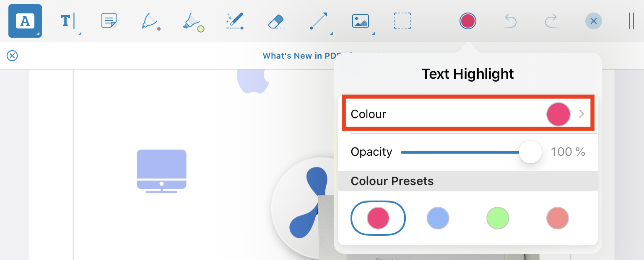Undo the last annotation

[x=510, y=21]
